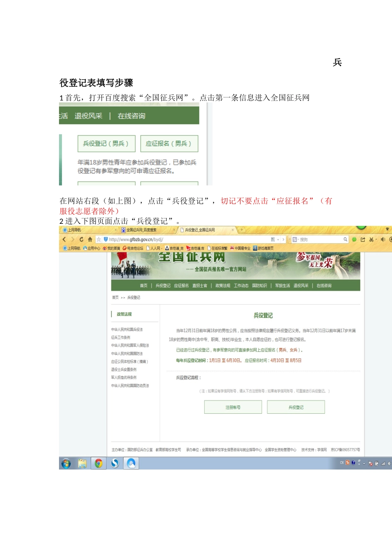Click 首页 in site navigation
Screen dimensions: 392x555
(x=144, y=286)
